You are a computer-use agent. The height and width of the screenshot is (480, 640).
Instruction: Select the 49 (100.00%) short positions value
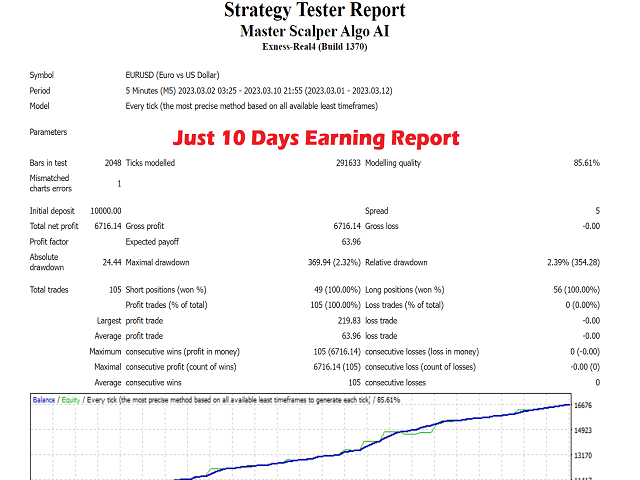pyautogui.click(x=337, y=290)
